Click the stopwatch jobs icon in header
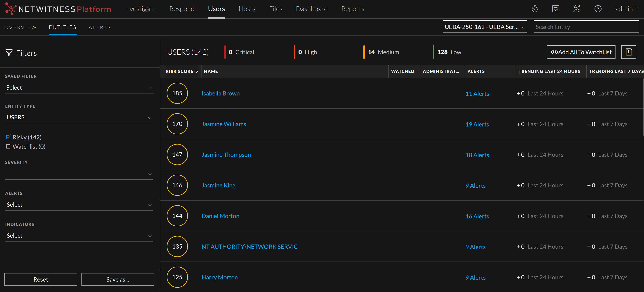The image size is (644, 292). [x=535, y=9]
